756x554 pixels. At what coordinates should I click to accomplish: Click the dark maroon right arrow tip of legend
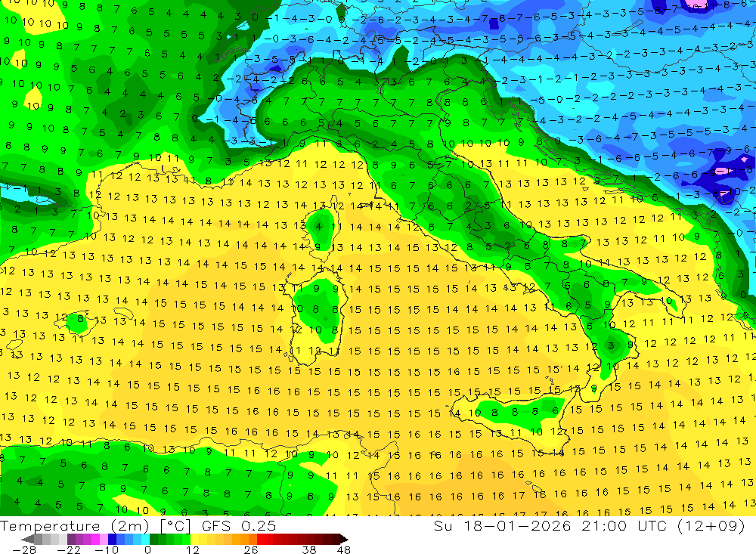point(344,539)
